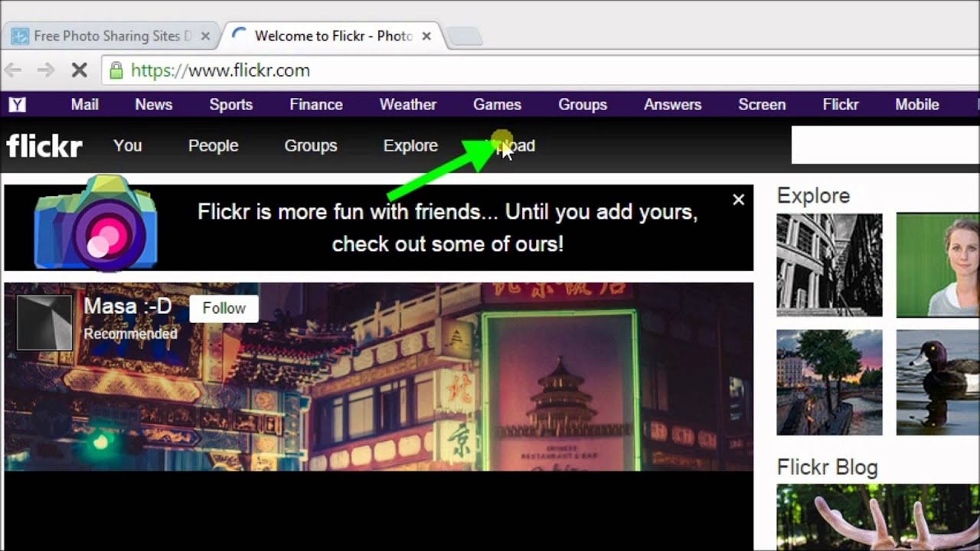Viewport: 980px width, 551px height.
Task: Close the Welcome to Flickr tab
Action: [x=426, y=36]
